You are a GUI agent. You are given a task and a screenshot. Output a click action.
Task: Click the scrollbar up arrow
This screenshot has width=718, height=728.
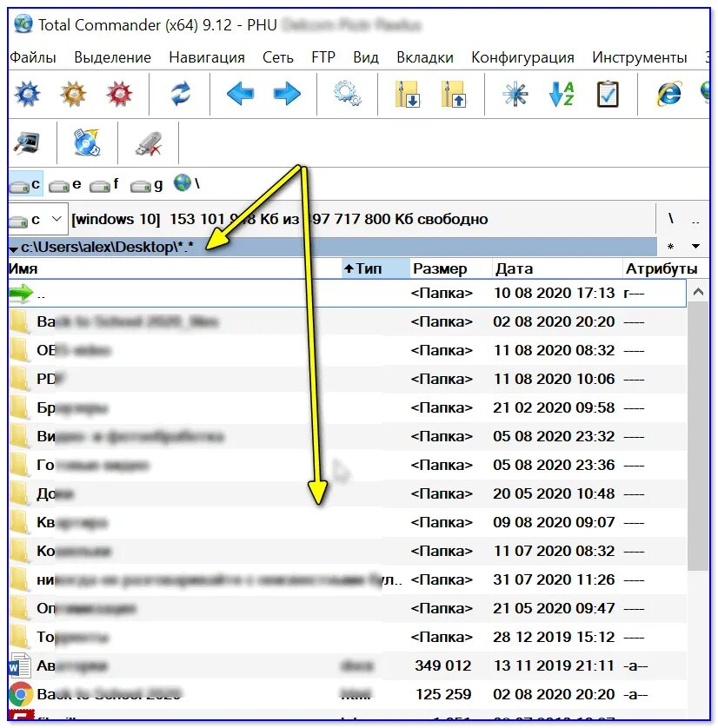(x=698, y=292)
